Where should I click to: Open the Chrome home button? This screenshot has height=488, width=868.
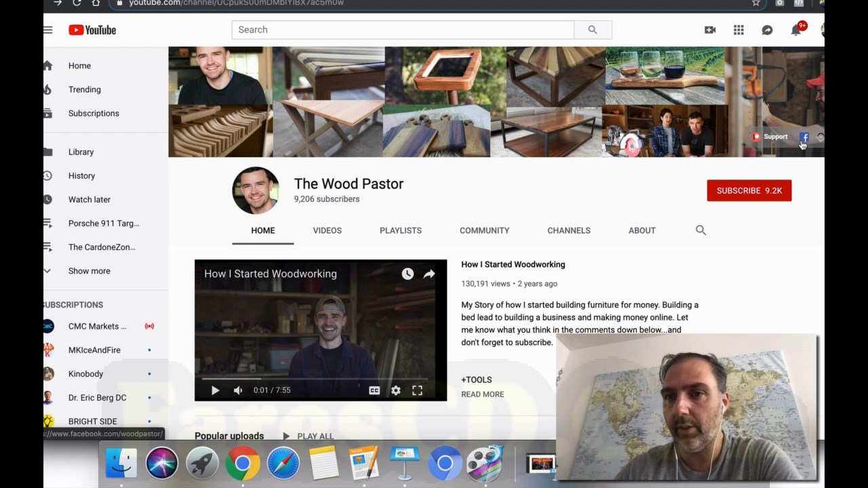coord(96,3)
